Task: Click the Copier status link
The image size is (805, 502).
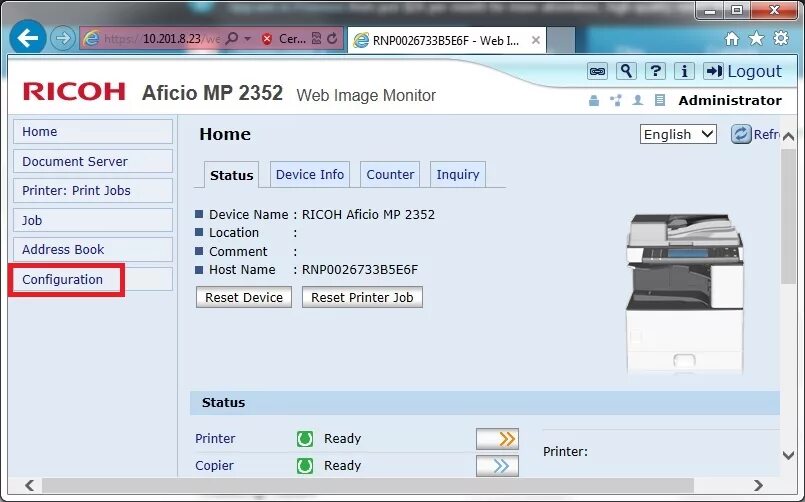Action: click(x=214, y=466)
